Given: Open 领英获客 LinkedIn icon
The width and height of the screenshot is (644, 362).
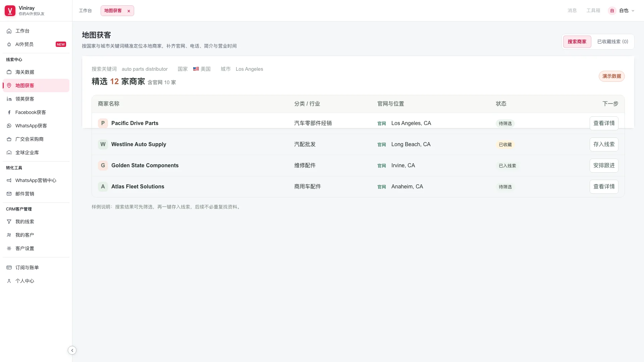Looking at the screenshot, I should pos(9,99).
